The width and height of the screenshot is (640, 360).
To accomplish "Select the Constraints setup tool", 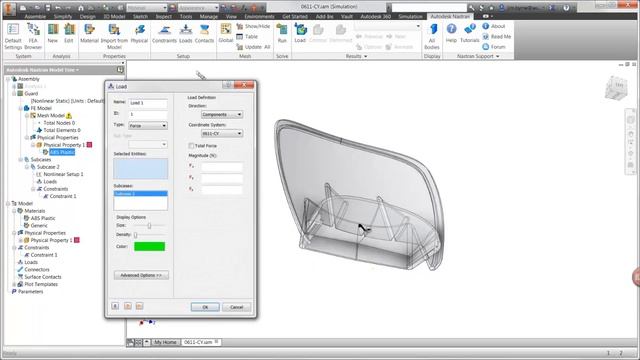I will click(164, 33).
